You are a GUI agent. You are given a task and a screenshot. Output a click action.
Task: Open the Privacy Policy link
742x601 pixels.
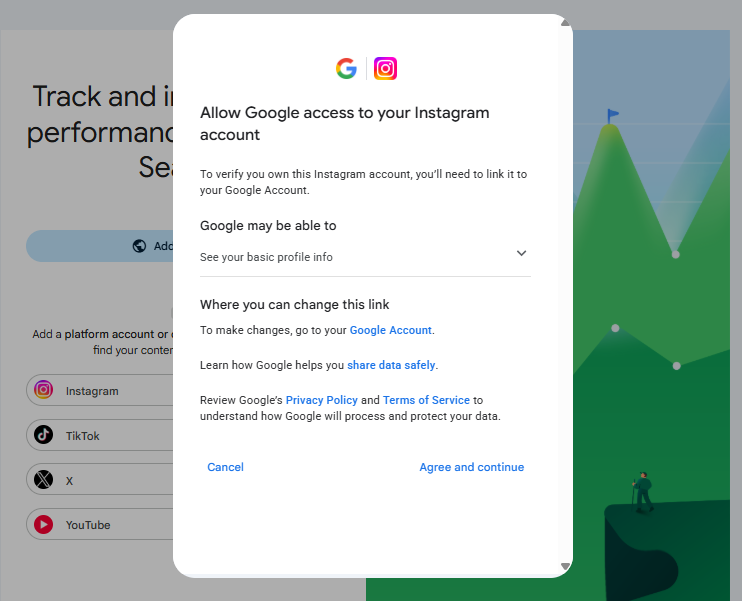click(x=321, y=400)
